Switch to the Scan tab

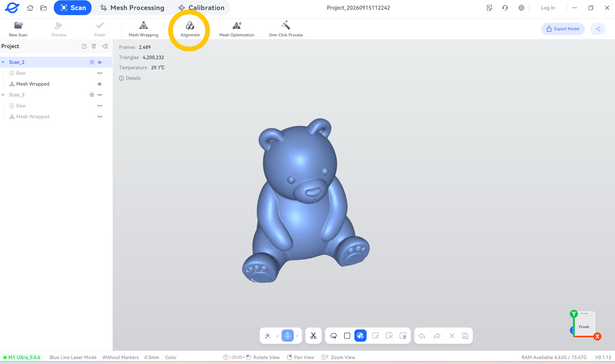[x=73, y=8]
